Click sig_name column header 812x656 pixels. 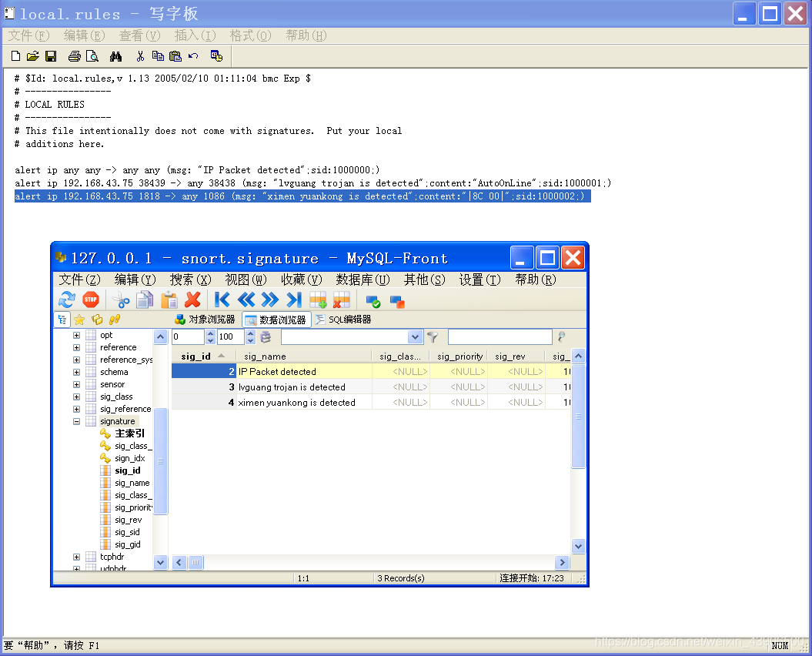[x=303, y=356]
